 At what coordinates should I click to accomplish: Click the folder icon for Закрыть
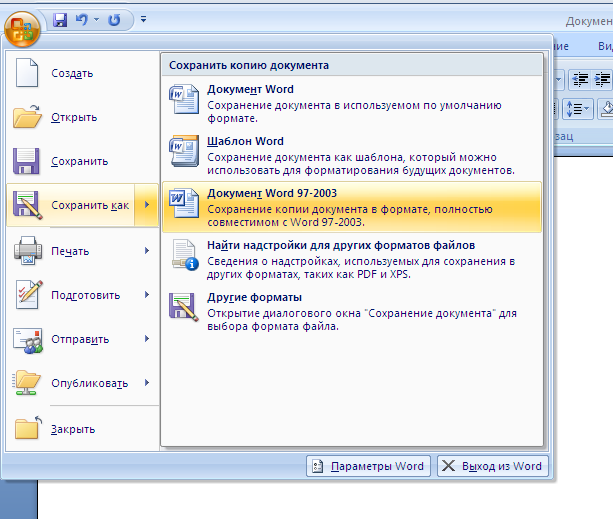(28, 428)
